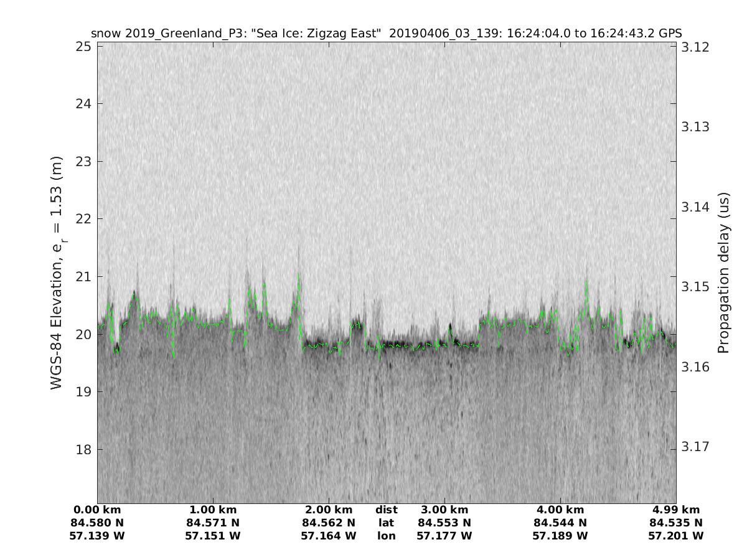The width and height of the screenshot is (747, 560).
Task: Click the 3.12 propagation delay tick
Action: click(693, 47)
